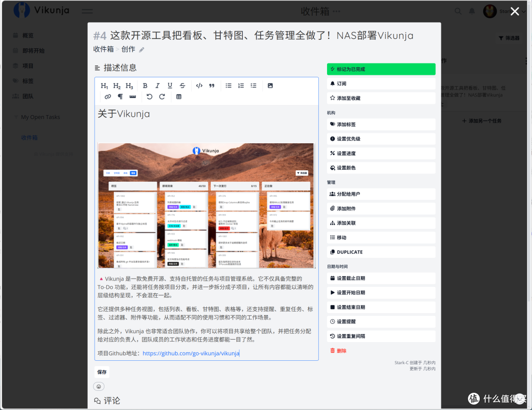Toggle italic formatting in description editor
The width and height of the screenshot is (532, 410).
158,86
